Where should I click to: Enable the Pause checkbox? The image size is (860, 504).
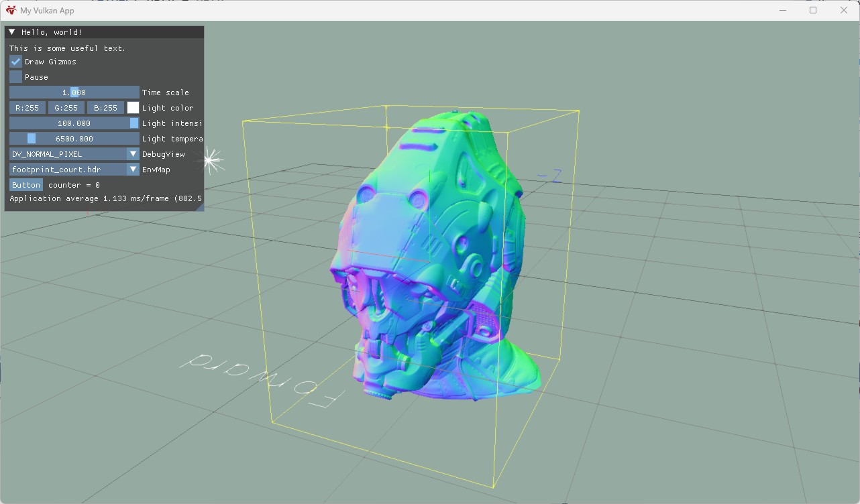[15, 77]
